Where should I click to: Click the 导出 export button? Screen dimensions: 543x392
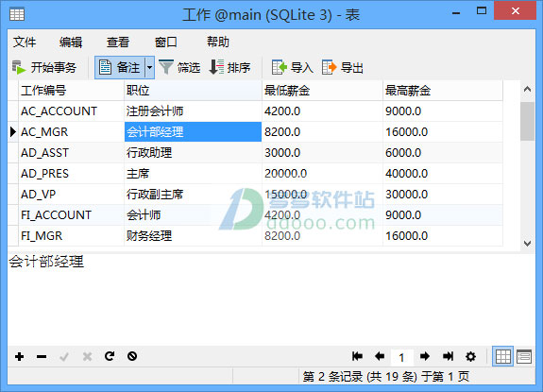[x=343, y=67]
